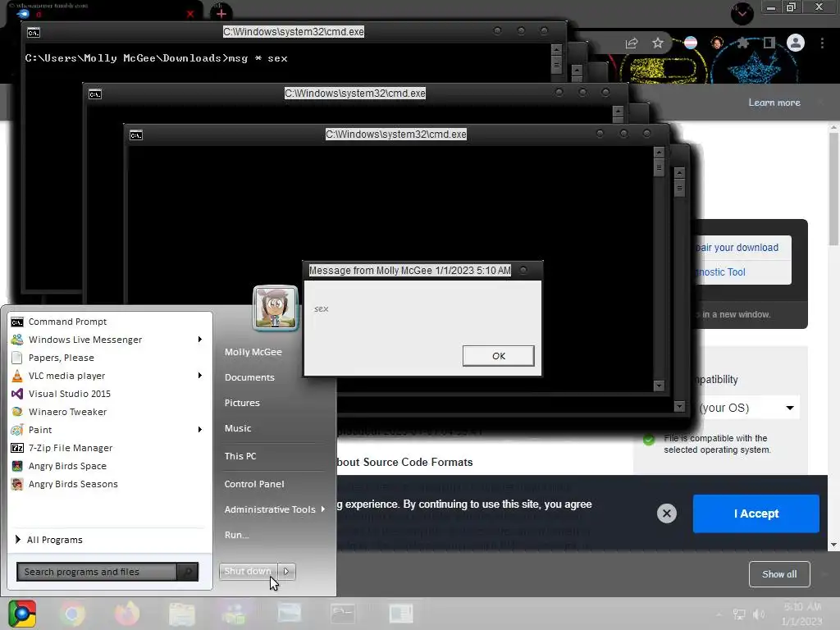Click the trans flag extension icon
The image size is (840, 630).
click(x=691, y=43)
